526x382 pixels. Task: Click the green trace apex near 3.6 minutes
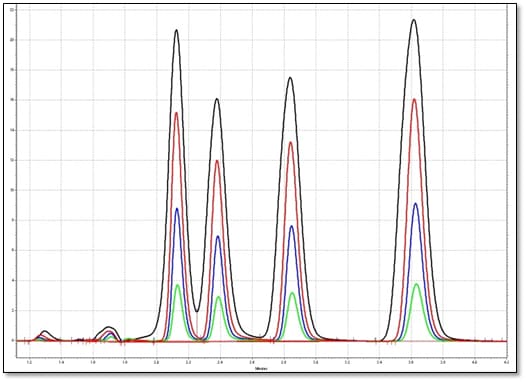[x=417, y=284]
